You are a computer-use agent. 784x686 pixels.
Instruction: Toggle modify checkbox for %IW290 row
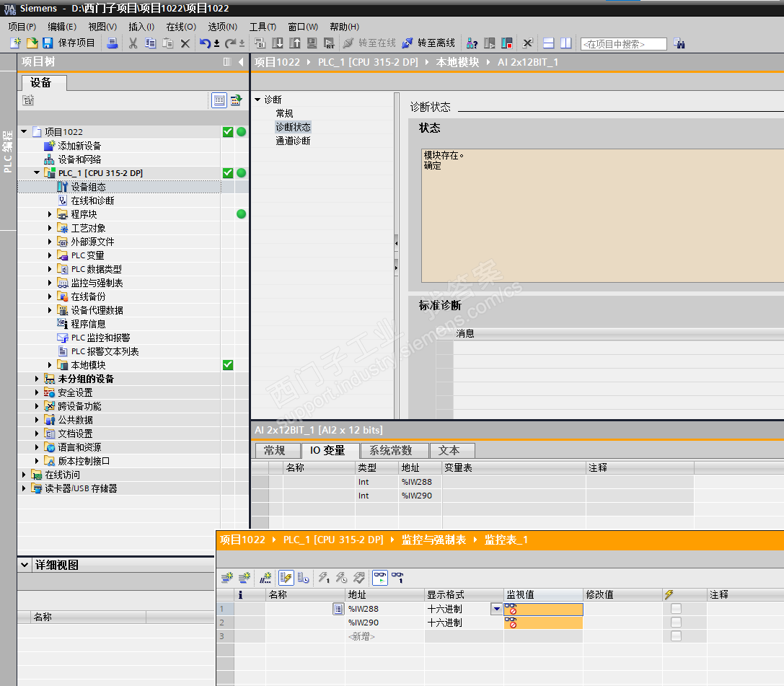[676, 622]
